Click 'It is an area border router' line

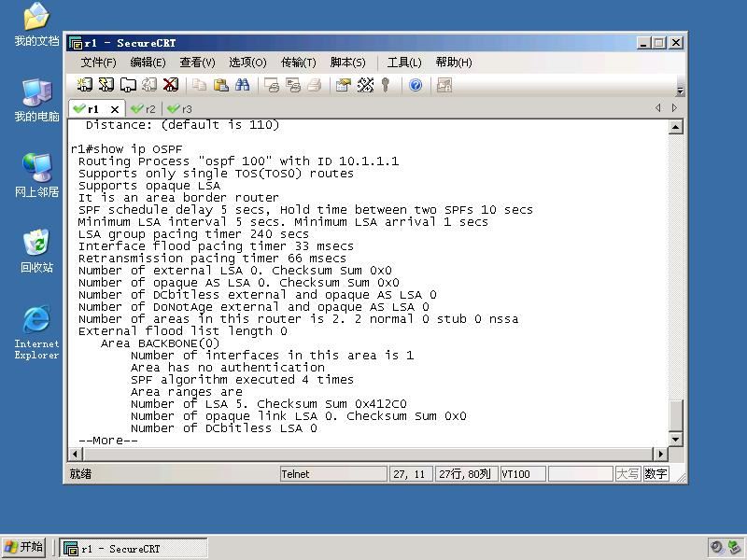click(x=178, y=198)
